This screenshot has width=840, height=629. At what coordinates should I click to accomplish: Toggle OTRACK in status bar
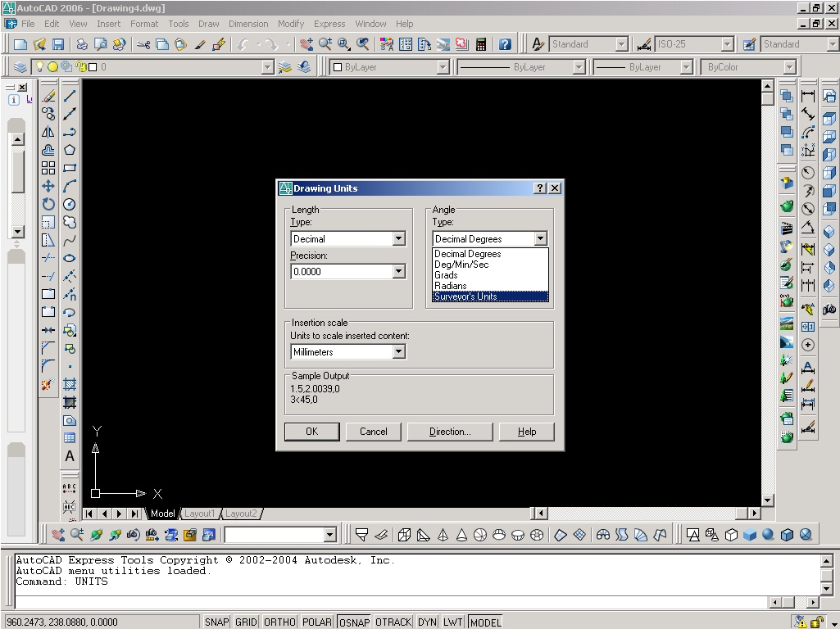pyautogui.click(x=393, y=622)
